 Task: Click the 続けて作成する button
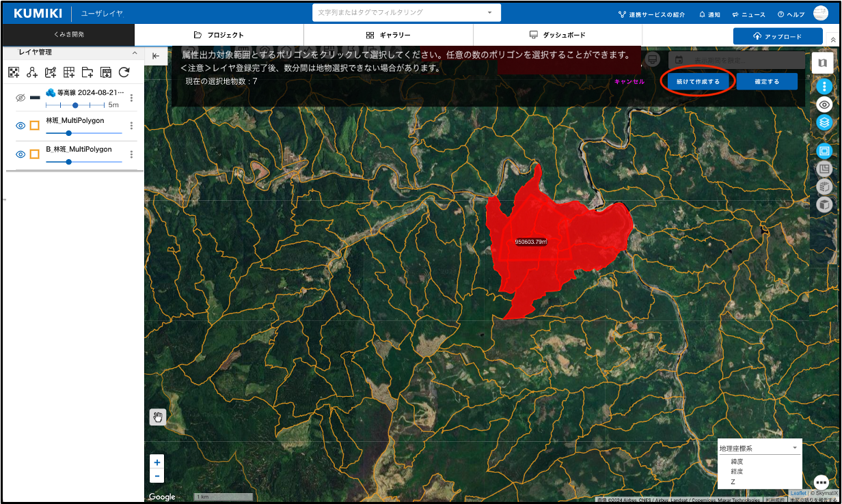(x=698, y=81)
